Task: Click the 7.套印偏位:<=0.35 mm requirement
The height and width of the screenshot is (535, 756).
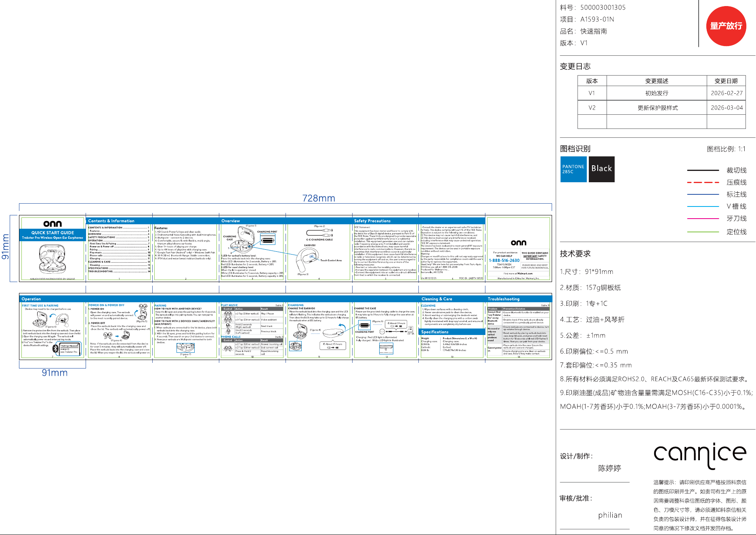Action: tap(596, 365)
